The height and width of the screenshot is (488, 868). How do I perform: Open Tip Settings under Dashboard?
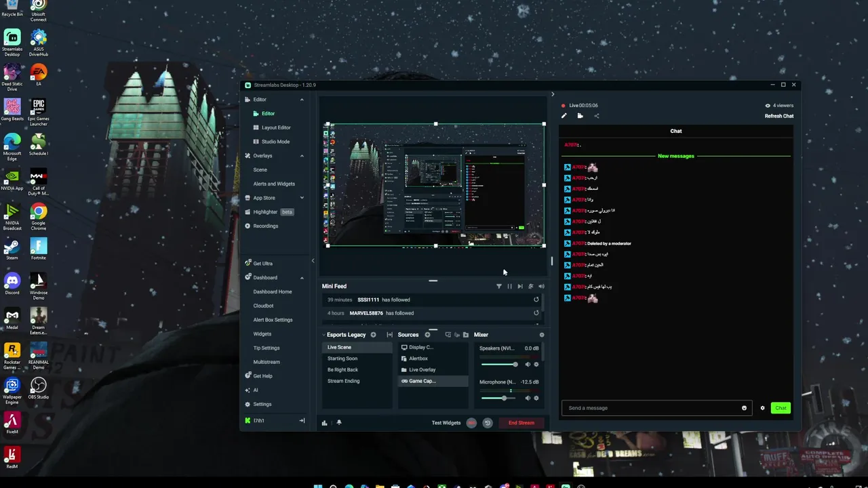[267, 348]
